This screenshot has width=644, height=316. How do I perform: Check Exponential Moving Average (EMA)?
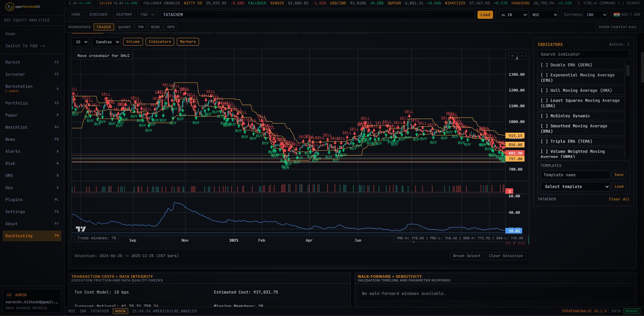pos(581,78)
